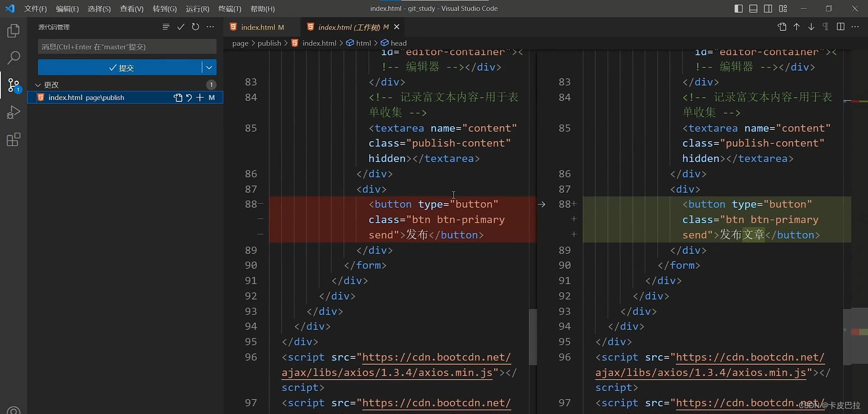The image size is (868, 414).
Task: Open editor more actions ellipsis
Action: (x=855, y=27)
